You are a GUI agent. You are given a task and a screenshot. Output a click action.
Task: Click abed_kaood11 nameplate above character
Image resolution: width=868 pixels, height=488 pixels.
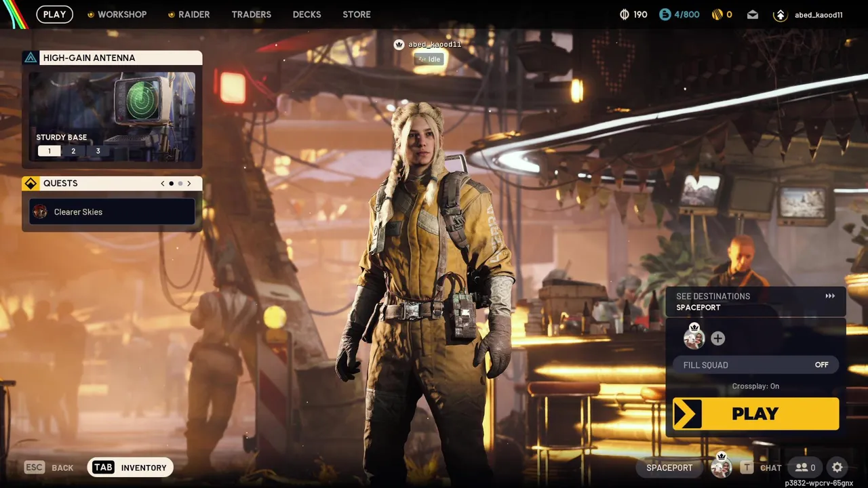435,44
